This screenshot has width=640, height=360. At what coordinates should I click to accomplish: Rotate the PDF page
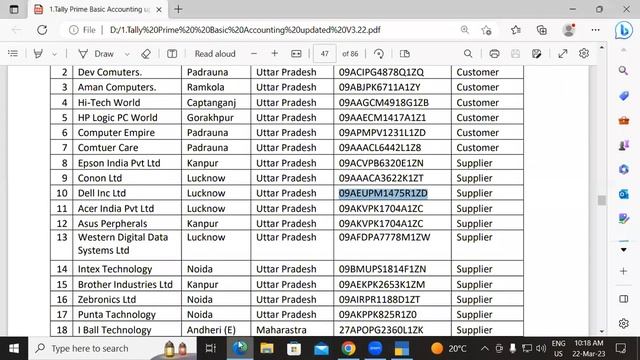point(379,53)
